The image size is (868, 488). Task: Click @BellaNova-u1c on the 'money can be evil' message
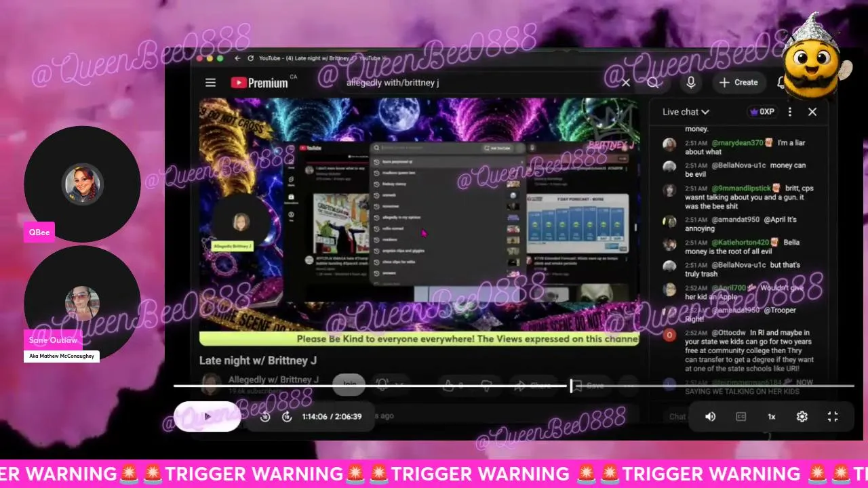(x=739, y=165)
